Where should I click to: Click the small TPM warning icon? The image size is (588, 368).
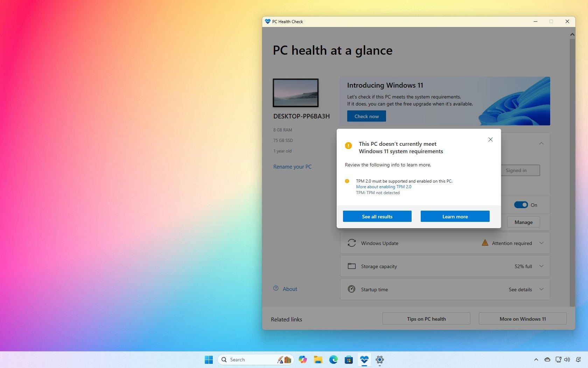point(347,181)
